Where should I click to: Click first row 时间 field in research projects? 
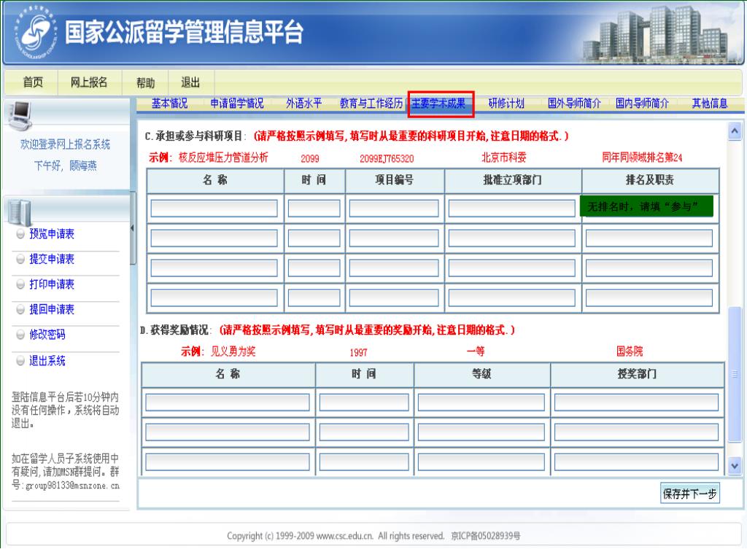coord(314,208)
